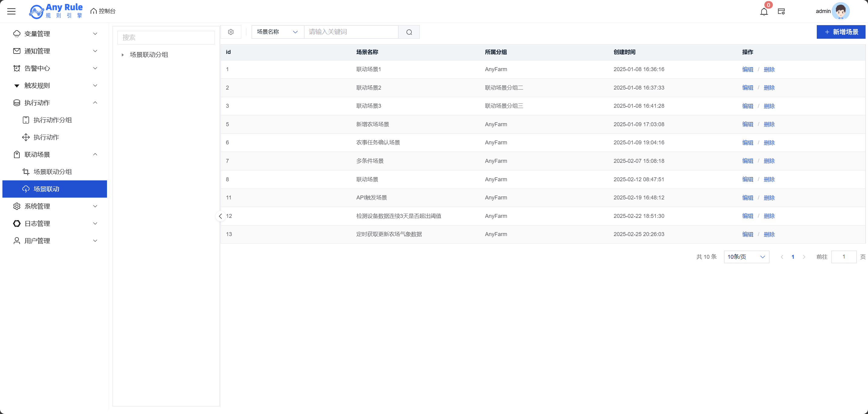Open the 执行动作分组 menu item
This screenshot has height=414, width=868.
click(x=52, y=120)
